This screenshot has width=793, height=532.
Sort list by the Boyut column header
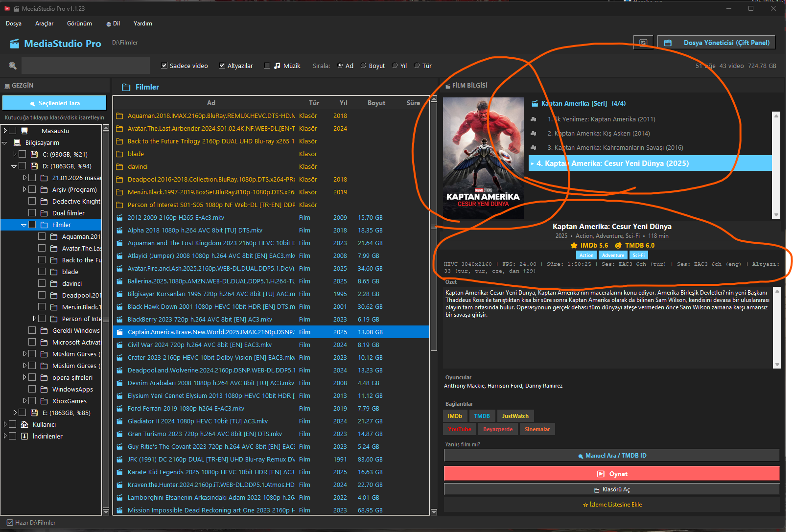pyautogui.click(x=376, y=103)
